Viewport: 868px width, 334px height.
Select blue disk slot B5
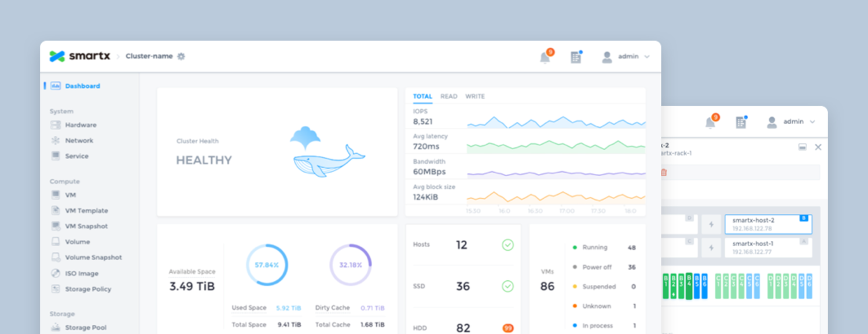(697, 286)
